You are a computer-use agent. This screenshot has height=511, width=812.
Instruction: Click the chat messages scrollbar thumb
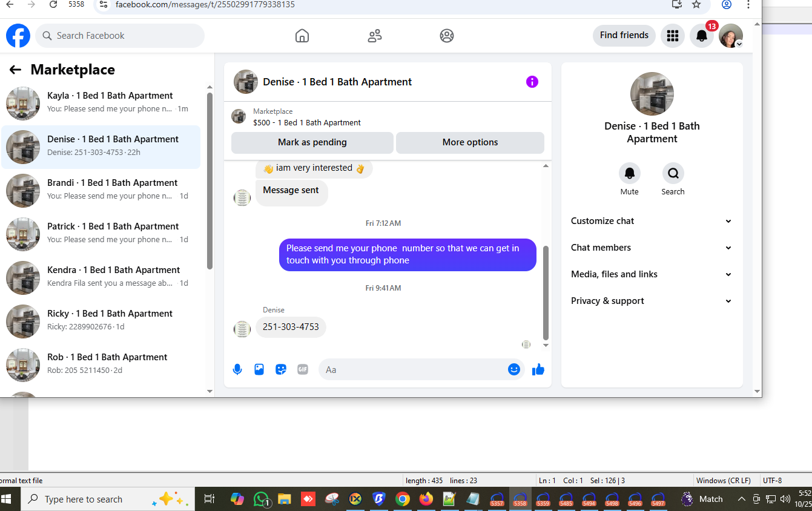546,293
